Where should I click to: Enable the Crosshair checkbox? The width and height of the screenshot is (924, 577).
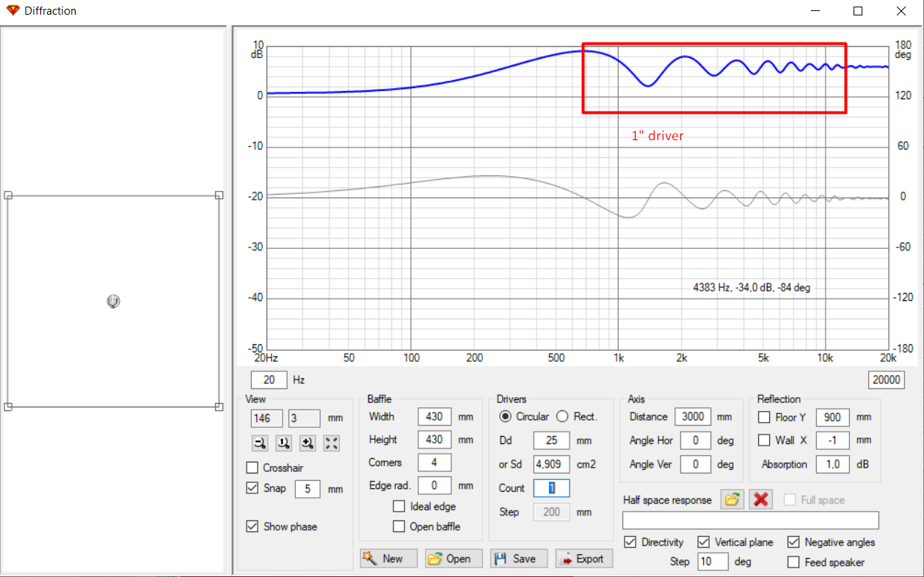252,468
